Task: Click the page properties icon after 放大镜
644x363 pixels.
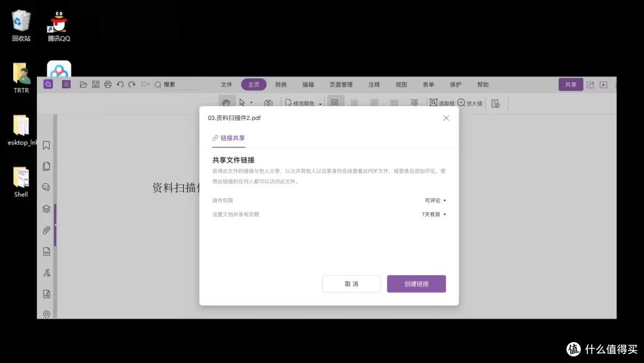Action: pos(496,103)
